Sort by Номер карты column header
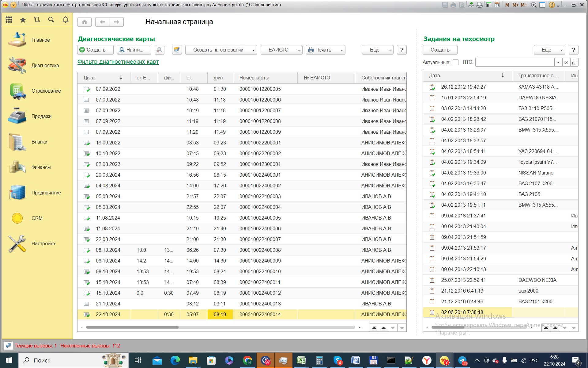 click(265, 78)
